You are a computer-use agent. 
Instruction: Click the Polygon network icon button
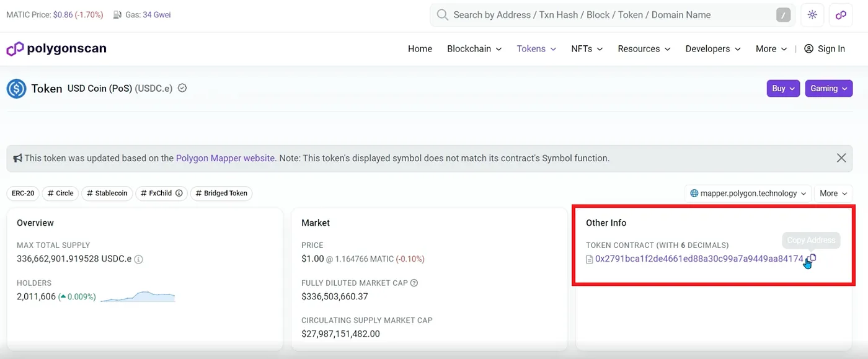(x=841, y=15)
